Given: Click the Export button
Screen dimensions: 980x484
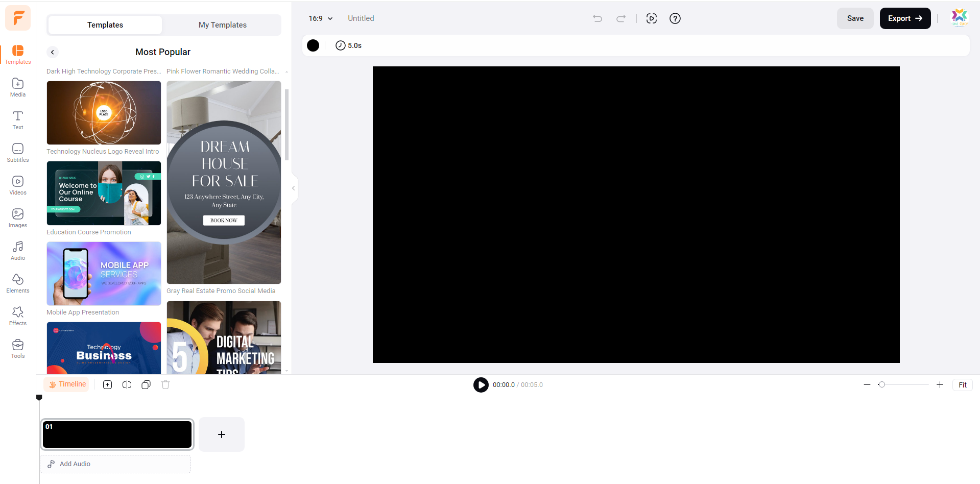Looking at the screenshot, I should (x=904, y=18).
